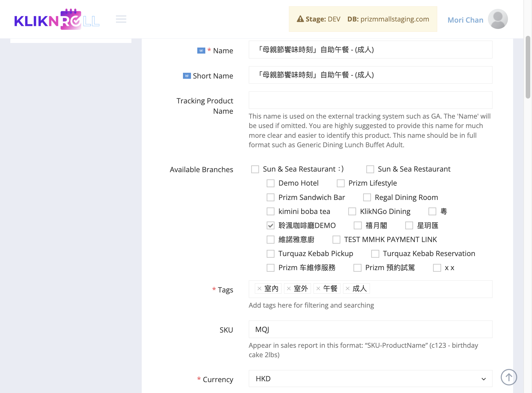
Task: Check the Prizm 车維修服務 branch
Action: (x=271, y=268)
